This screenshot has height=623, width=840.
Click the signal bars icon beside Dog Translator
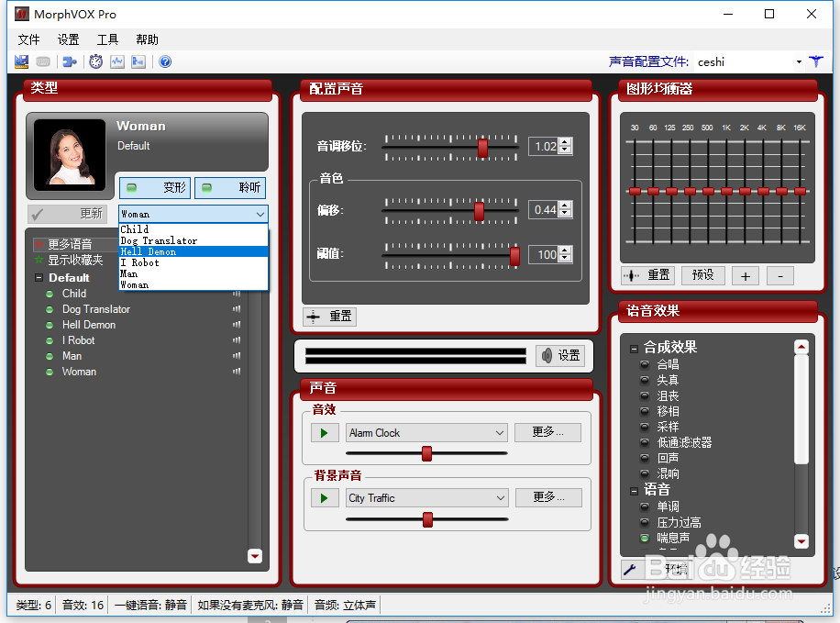(237, 309)
